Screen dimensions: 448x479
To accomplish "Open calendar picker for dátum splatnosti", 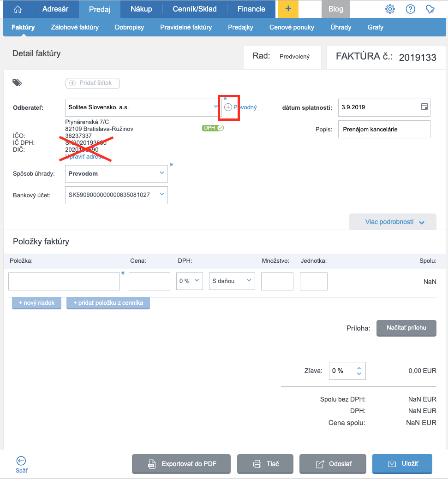I will point(424,107).
